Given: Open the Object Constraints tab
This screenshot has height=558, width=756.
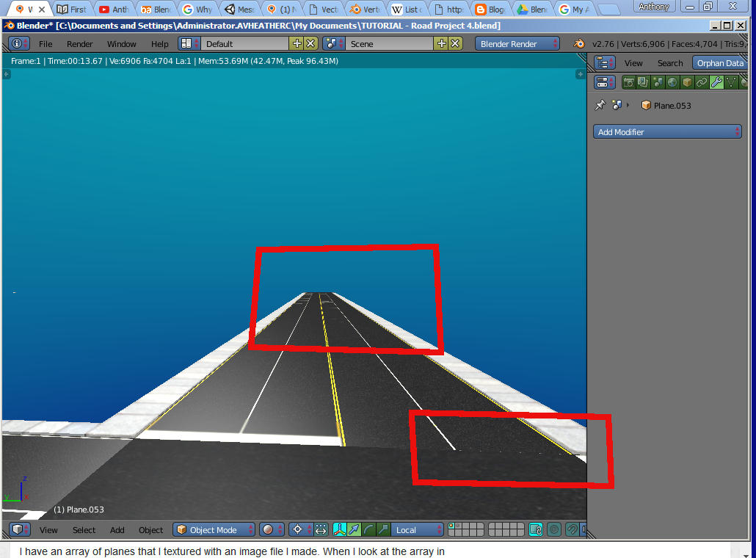Looking at the screenshot, I should pyautogui.click(x=702, y=81).
